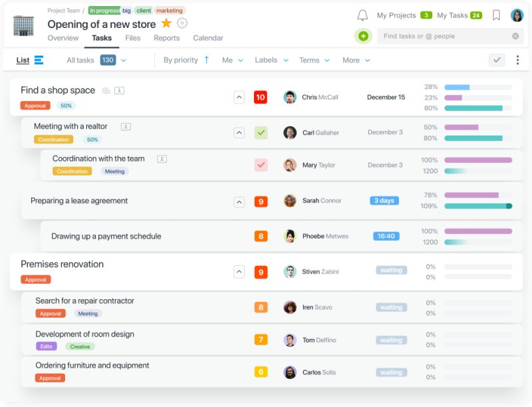Mark Preparing a lease agreement priority badge 9
The height and width of the screenshot is (407, 532).
[x=260, y=200]
